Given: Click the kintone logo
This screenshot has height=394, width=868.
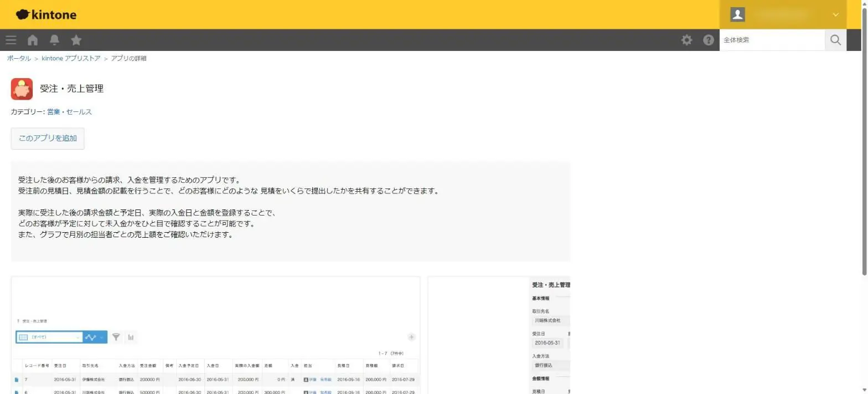Looking at the screenshot, I should (x=46, y=15).
